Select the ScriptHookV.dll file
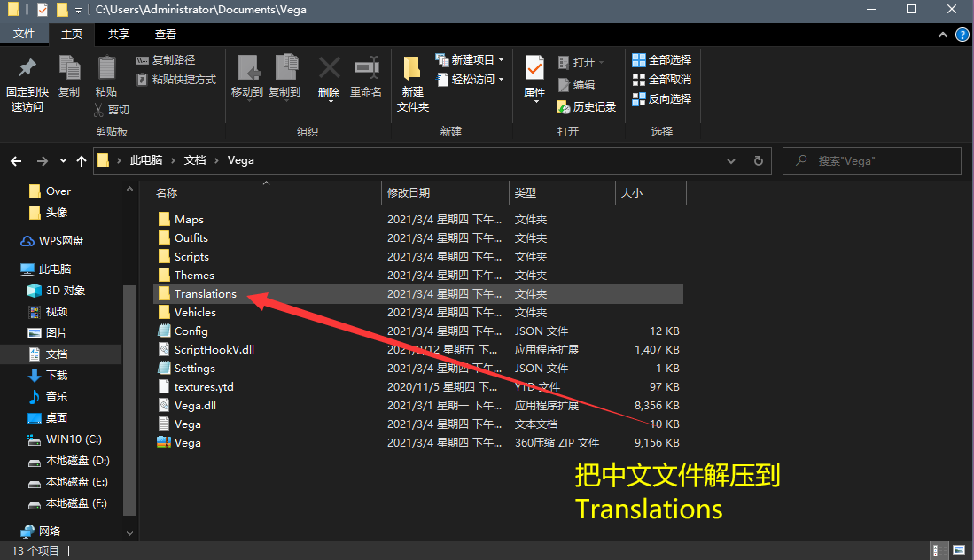Viewport: 974px width, 560px height. pos(418,349)
